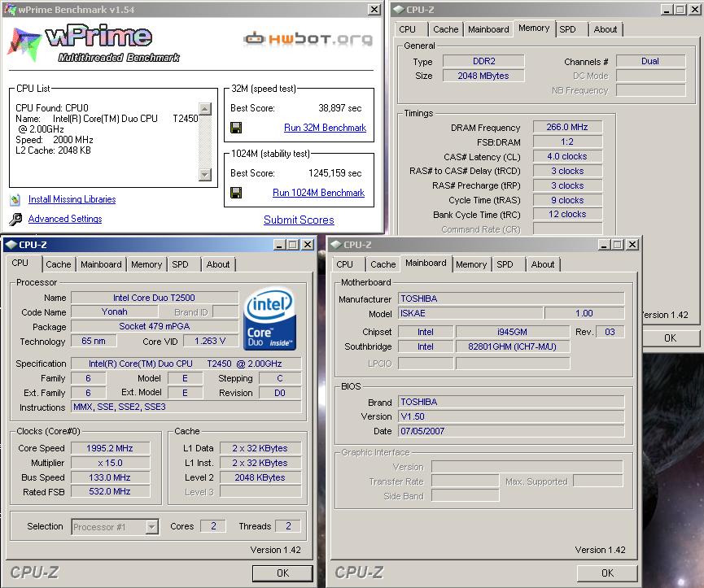Screen dimensions: 704x588
Task: Click the Southbridge value 82801GHM (ICH7-M/U)
Action: point(512,346)
